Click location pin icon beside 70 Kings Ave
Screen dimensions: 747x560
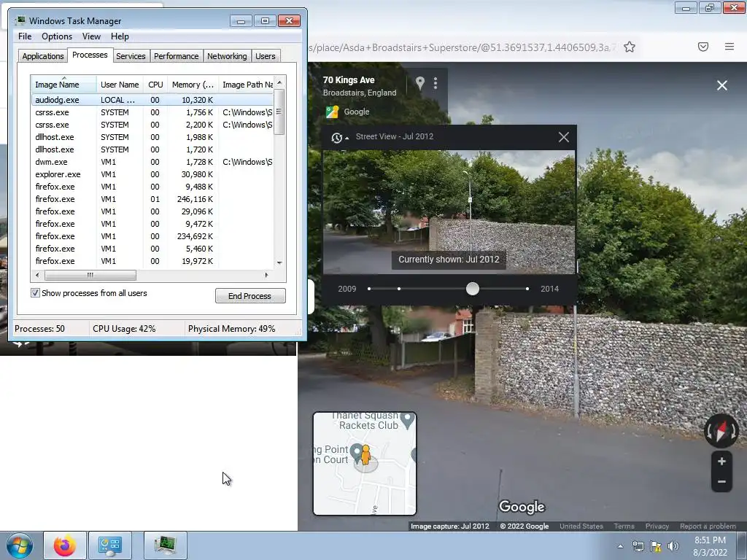(419, 83)
